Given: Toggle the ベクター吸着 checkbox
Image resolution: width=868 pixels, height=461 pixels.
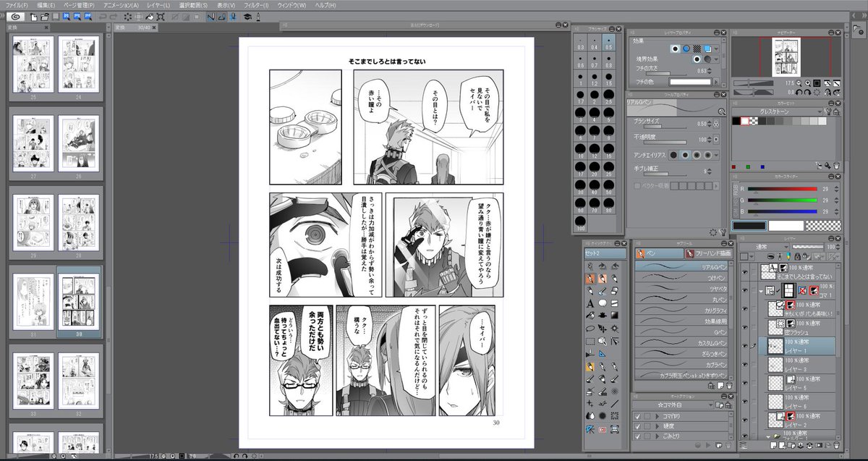Looking at the screenshot, I should (x=637, y=186).
